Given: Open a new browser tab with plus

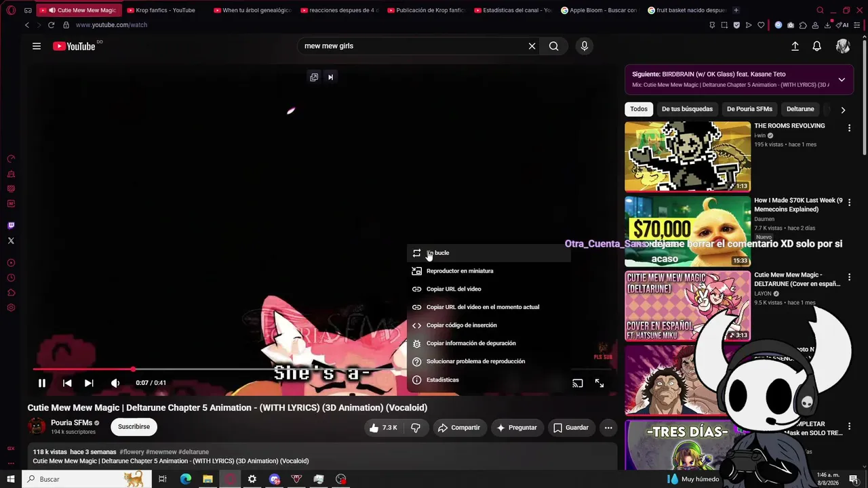Looking at the screenshot, I should [736, 10].
